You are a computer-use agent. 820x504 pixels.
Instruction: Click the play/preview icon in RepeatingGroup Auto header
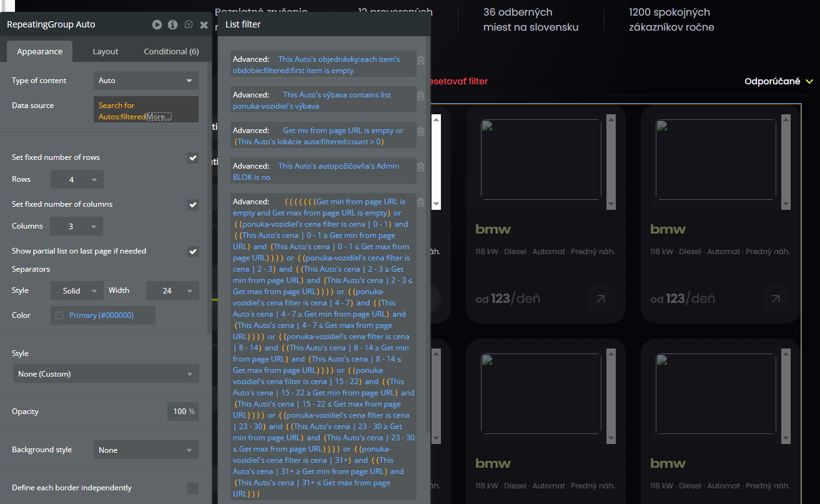click(157, 25)
